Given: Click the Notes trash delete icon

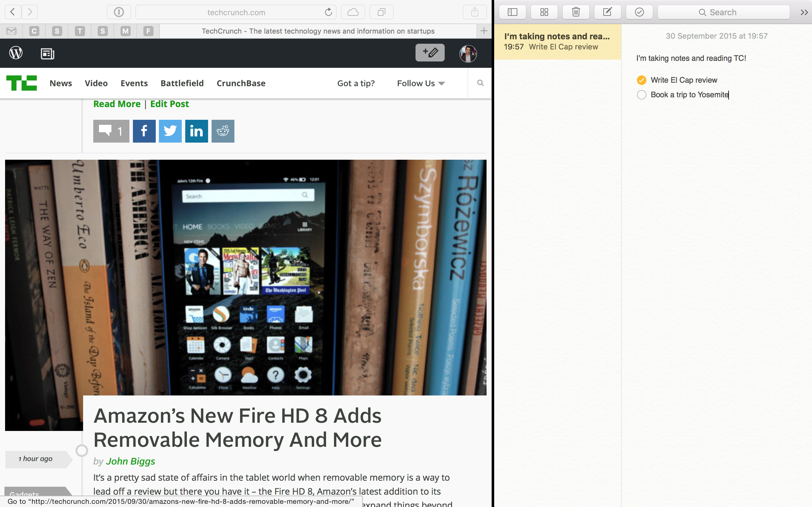Looking at the screenshot, I should 576,12.
